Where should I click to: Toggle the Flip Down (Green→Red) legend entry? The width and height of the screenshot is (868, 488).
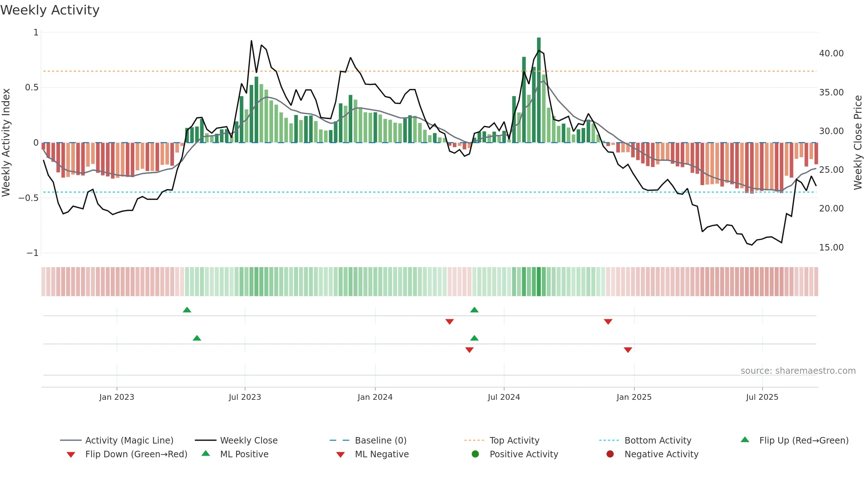coord(127,454)
